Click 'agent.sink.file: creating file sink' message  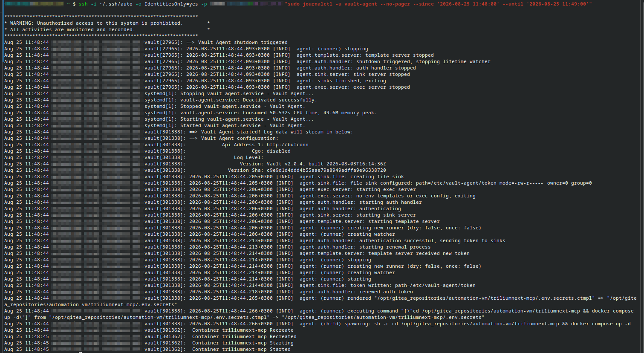(352, 176)
